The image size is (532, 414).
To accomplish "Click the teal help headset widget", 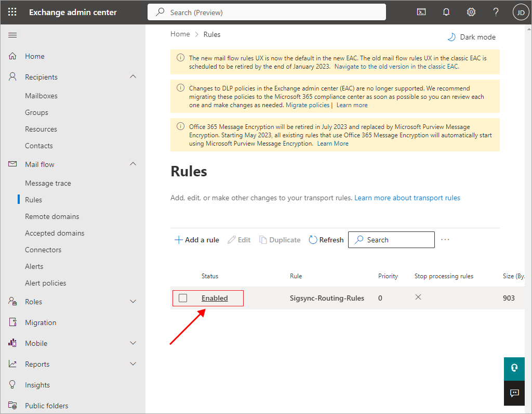I will (x=514, y=368).
